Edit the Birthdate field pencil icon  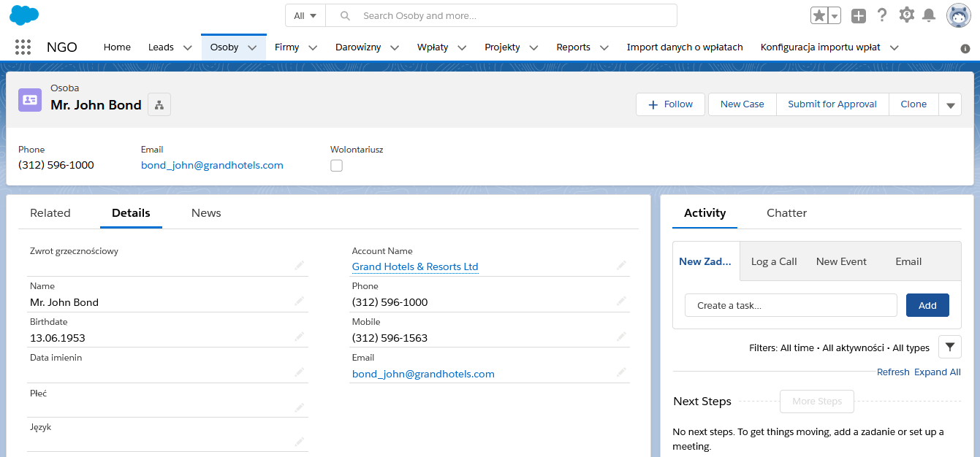[x=299, y=337]
